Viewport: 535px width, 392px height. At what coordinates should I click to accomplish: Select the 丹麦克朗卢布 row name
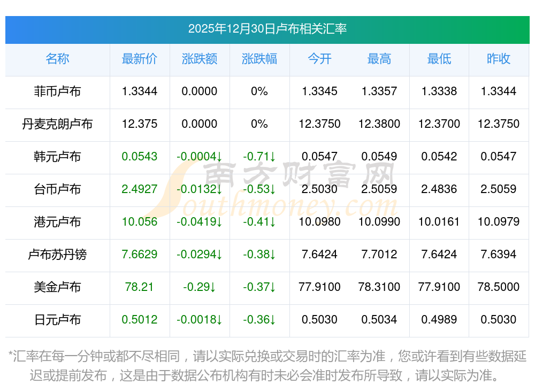[x=57, y=124]
